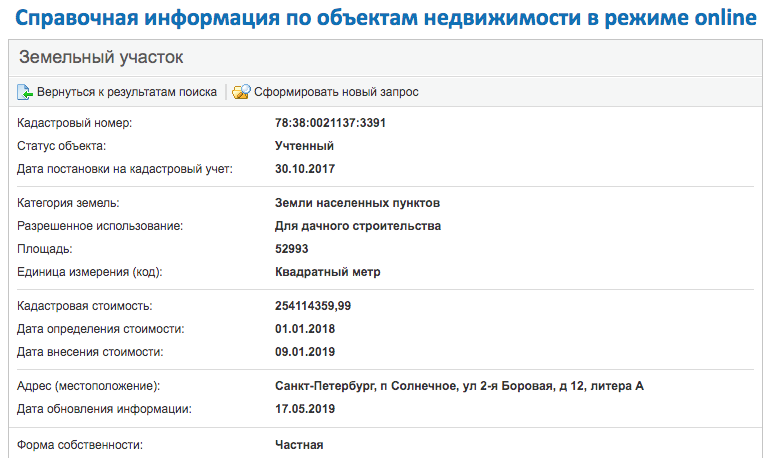The image size is (764, 458).
Task: Click cadastral number 78:38:0021137:3391
Action: pos(330,123)
